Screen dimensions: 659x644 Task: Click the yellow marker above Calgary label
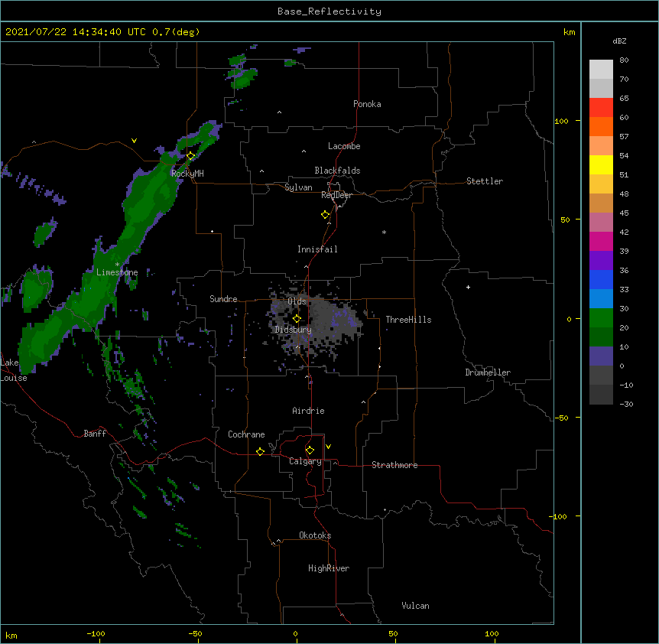pos(310,450)
